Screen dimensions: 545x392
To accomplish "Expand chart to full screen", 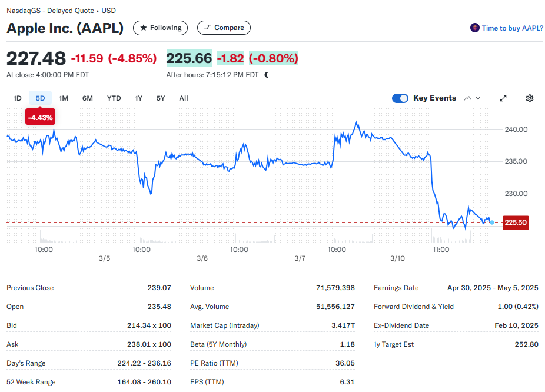I will (x=503, y=98).
